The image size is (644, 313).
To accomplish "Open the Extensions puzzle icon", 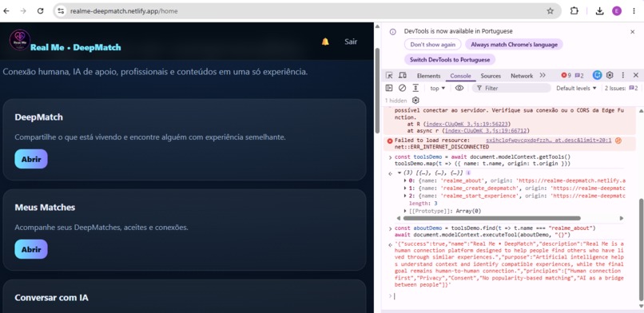I will pyautogui.click(x=574, y=11).
